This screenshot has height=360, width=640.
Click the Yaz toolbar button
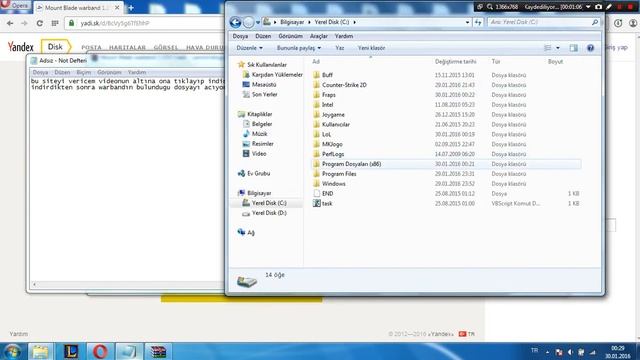point(340,48)
